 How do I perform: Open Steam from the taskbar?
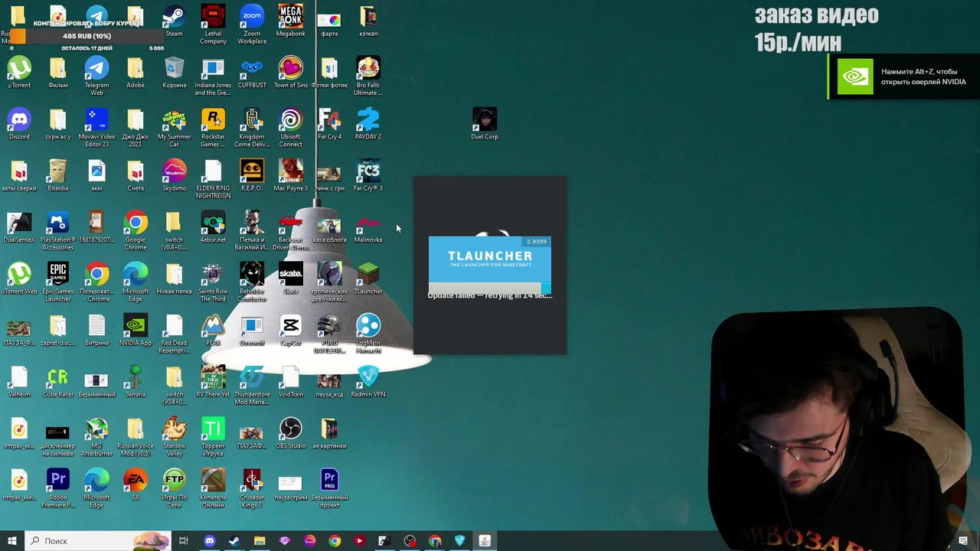[x=234, y=541]
